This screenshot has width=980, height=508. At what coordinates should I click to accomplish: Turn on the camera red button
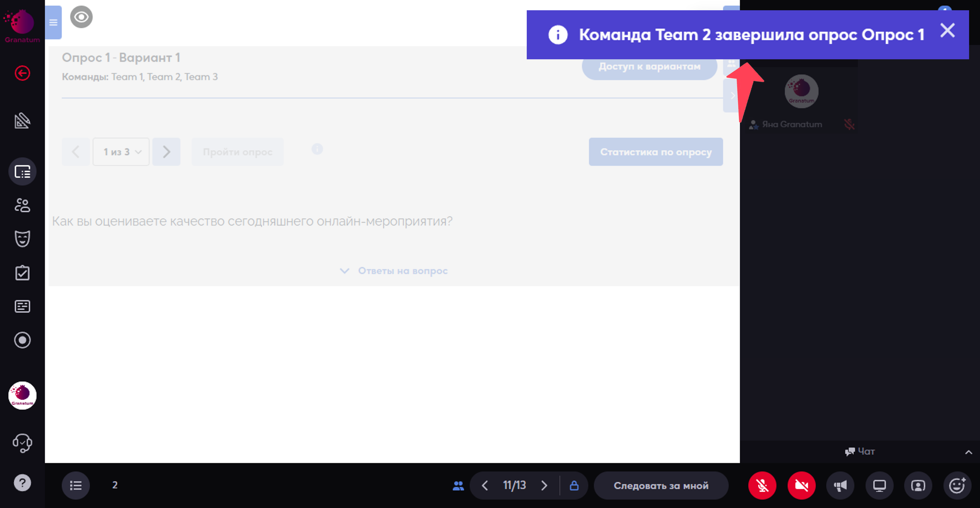coord(801,485)
